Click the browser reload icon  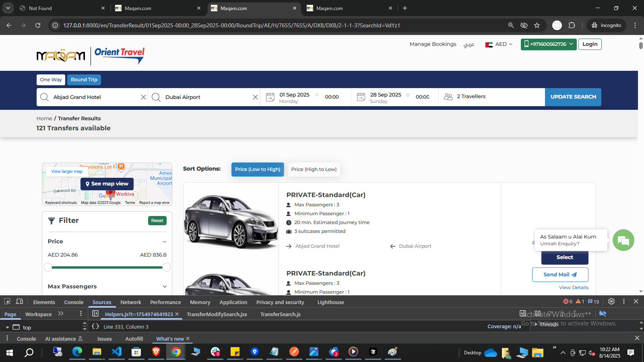click(x=38, y=25)
